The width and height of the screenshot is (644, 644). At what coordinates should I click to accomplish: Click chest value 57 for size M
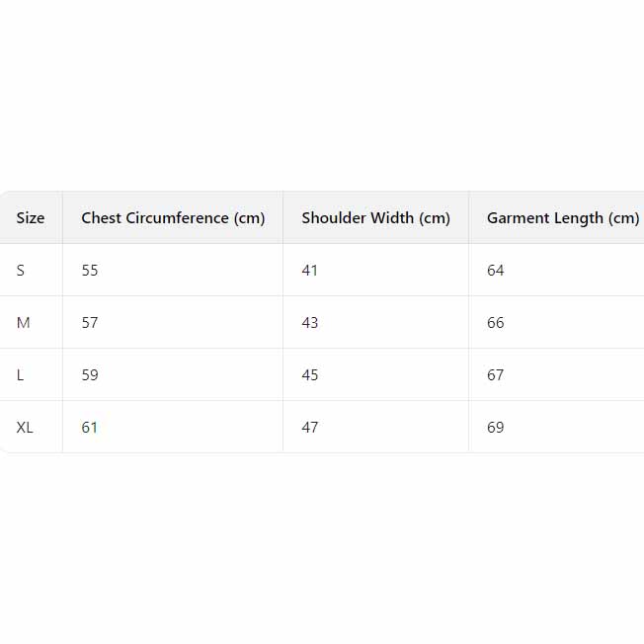pyautogui.click(x=90, y=323)
